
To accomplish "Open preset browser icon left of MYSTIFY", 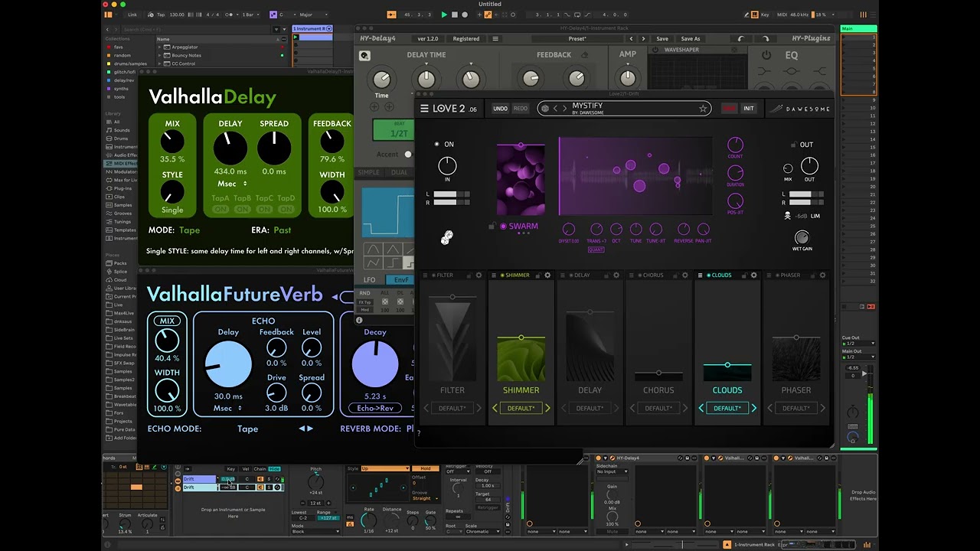I will (x=545, y=109).
